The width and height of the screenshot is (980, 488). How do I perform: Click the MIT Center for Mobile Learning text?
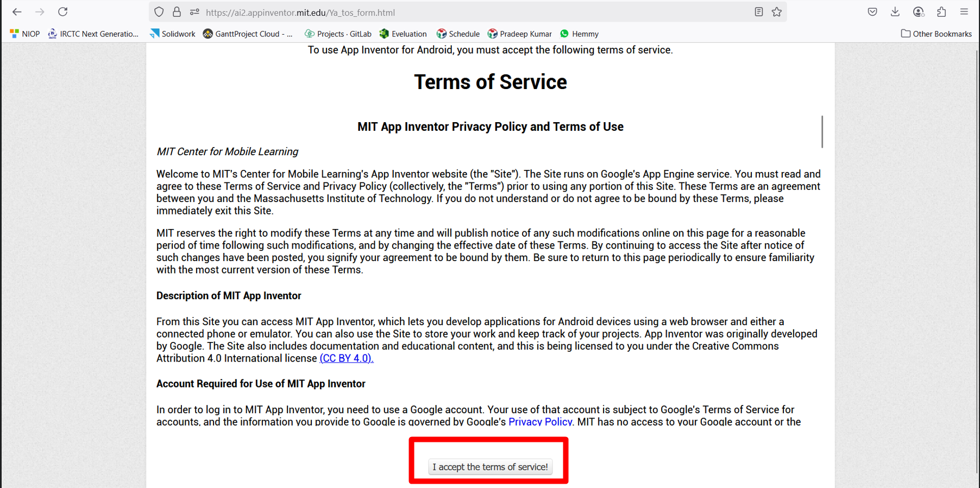click(x=227, y=151)
